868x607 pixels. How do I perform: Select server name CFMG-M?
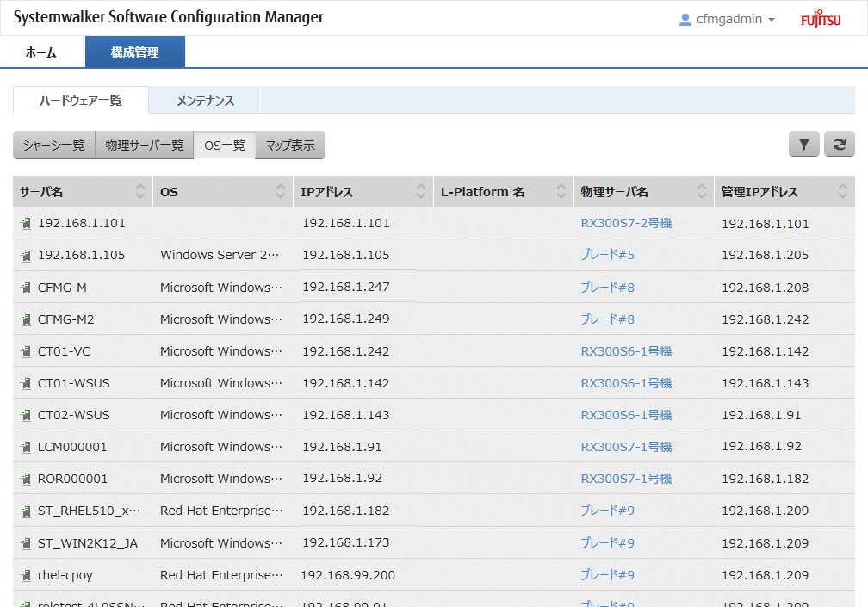[62, 288]
